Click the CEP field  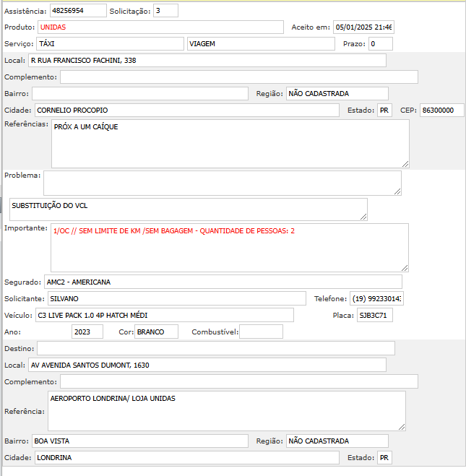tap(441, 111)
